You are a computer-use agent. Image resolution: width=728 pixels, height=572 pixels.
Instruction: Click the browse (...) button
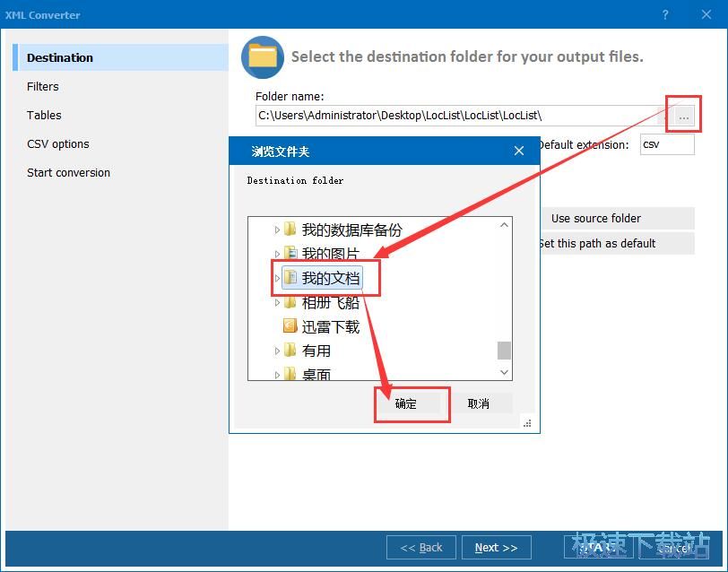pyautogui.click(x=683, y=116)
